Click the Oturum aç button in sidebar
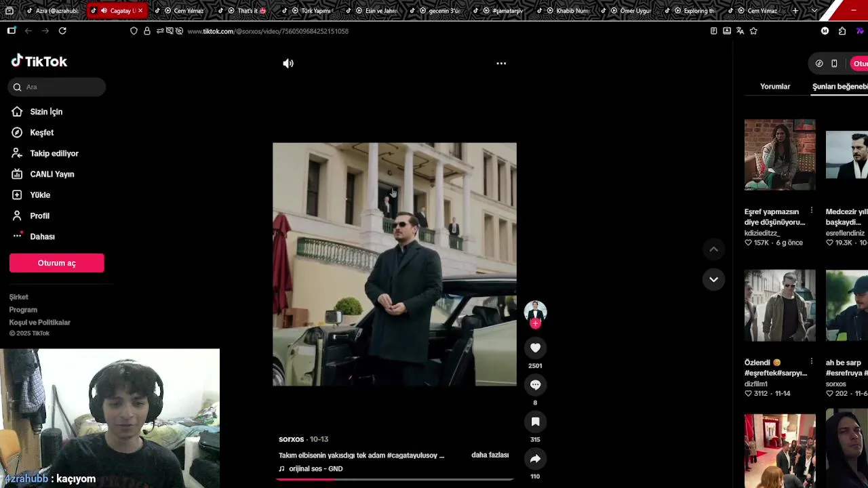 pos(57,263)
